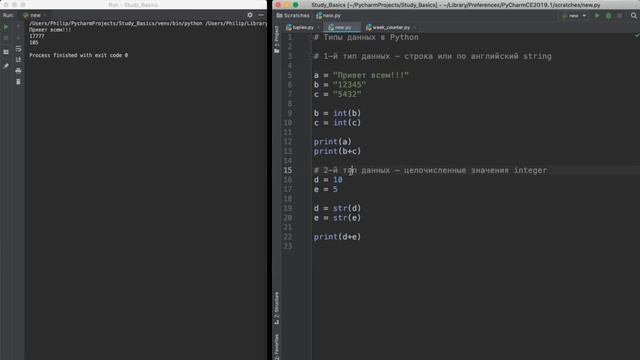Open Run window settings gear
The height and width of the screenshot is (360, 640).
pos(250,15)
